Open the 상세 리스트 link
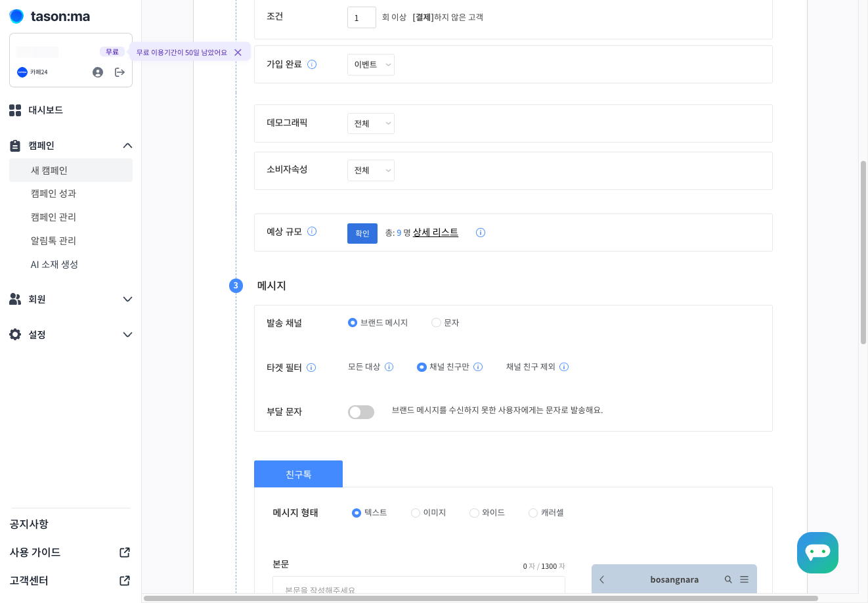The image size is (868, 603). (435, 233)
